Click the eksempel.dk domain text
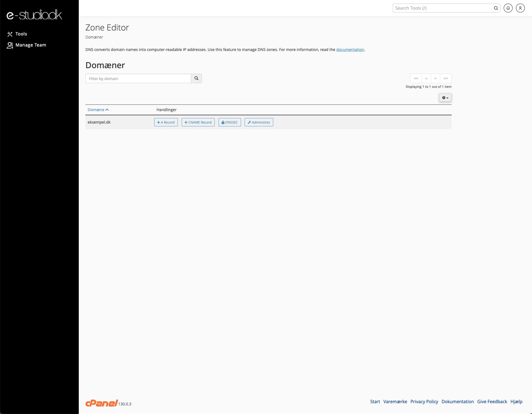Screen dimensions: 532x414 point(99,122)
